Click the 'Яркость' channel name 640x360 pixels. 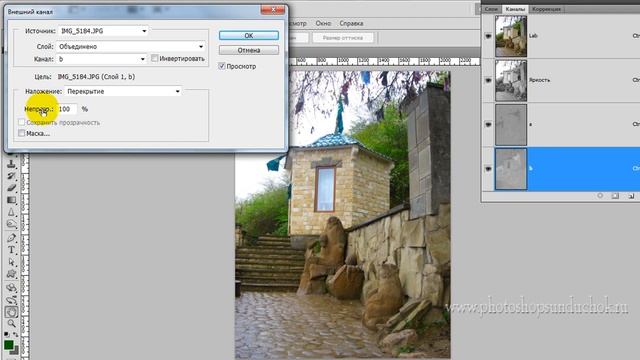tap(539, 80)
